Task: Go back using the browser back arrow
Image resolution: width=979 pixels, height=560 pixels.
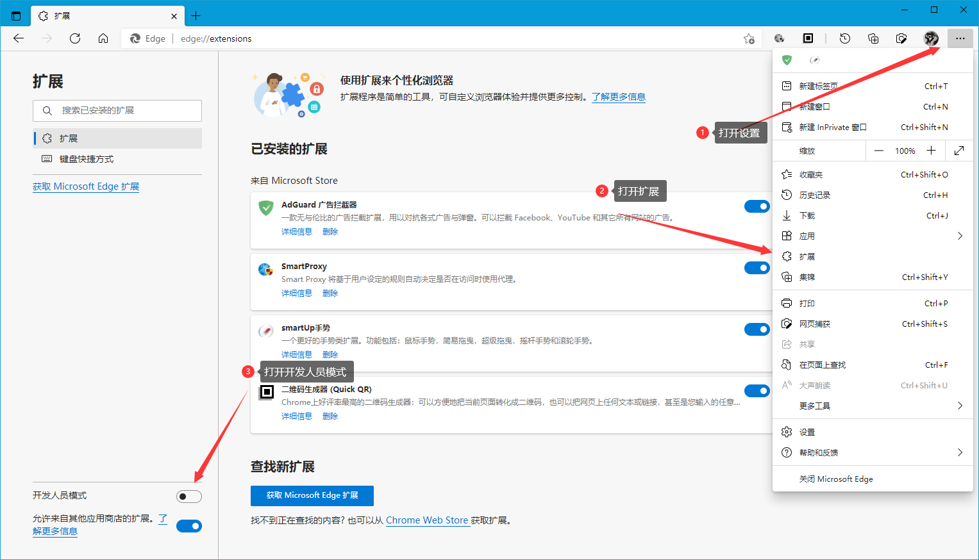Action: tap(19, 38)
